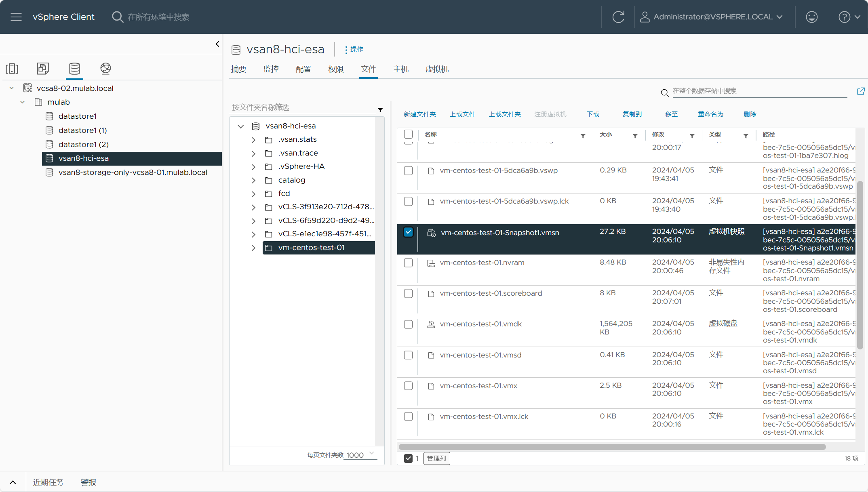This screenshot has height=492, width=868.
Task: Click the virtual disk icon for vm-centos-test-01.vmdk
Action: tap(431, 324)
